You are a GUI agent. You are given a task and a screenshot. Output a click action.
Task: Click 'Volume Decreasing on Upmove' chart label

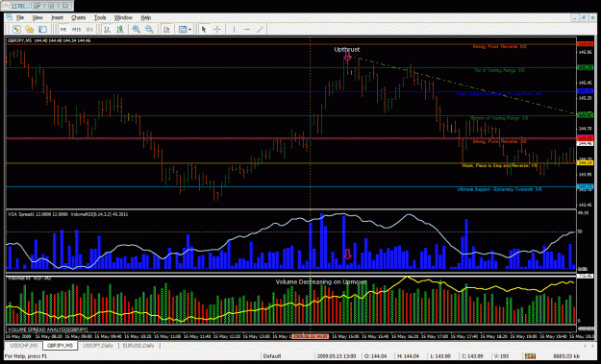pyautogui.click(x=321, y=282)
